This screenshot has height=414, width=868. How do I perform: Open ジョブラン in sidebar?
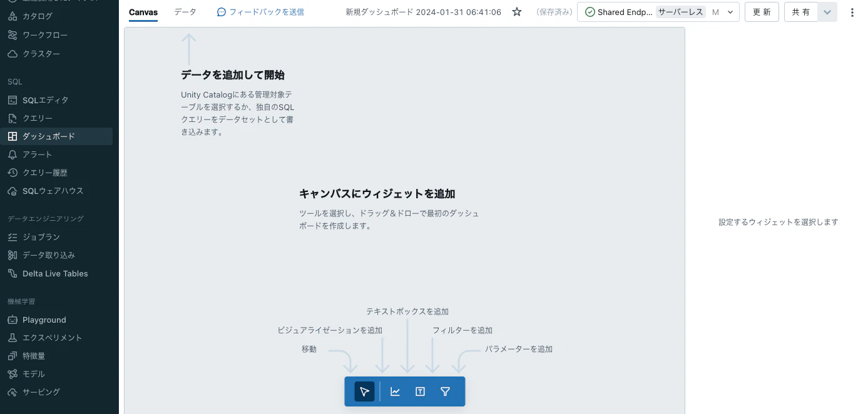click(41, 237)
